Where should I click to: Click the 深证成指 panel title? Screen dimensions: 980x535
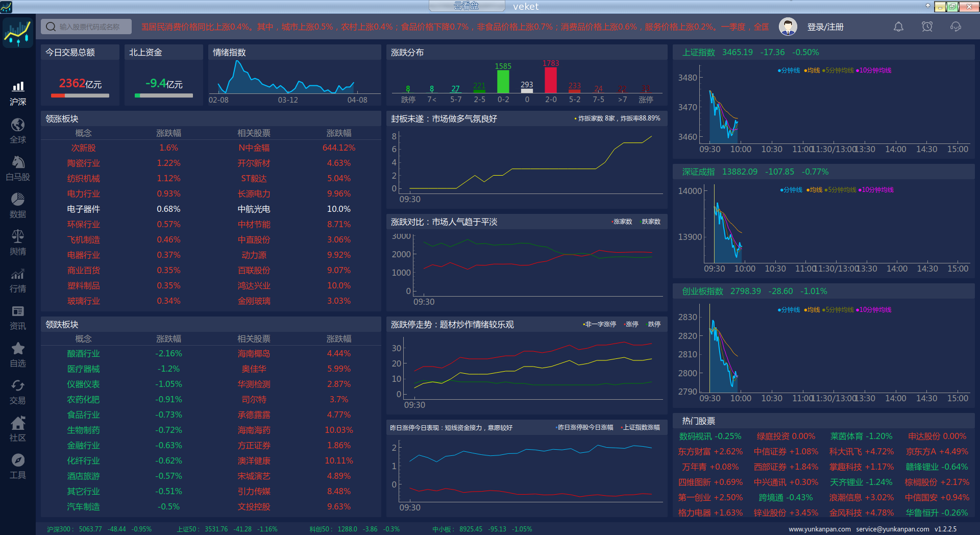coord(699,172)
